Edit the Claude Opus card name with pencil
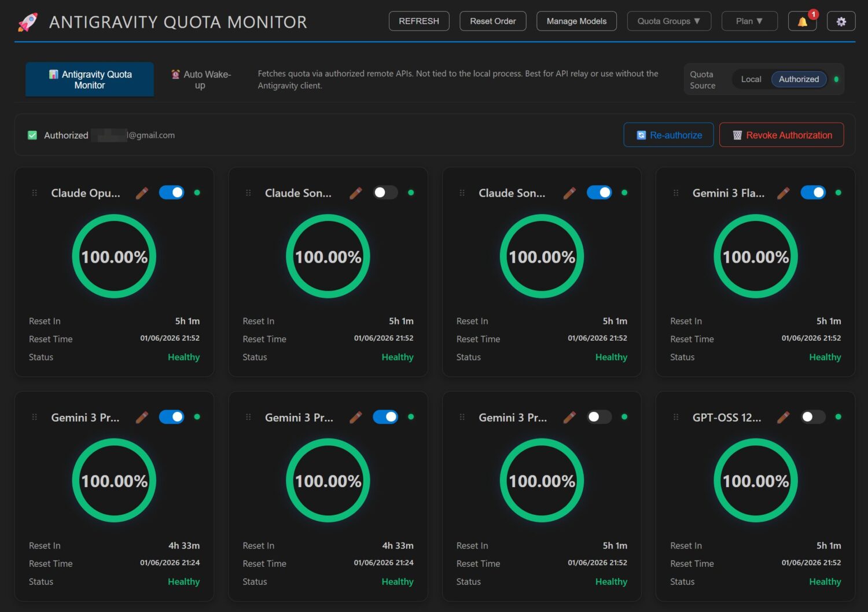The height and width of the screenshot is (612, 868). click(142, 193)
